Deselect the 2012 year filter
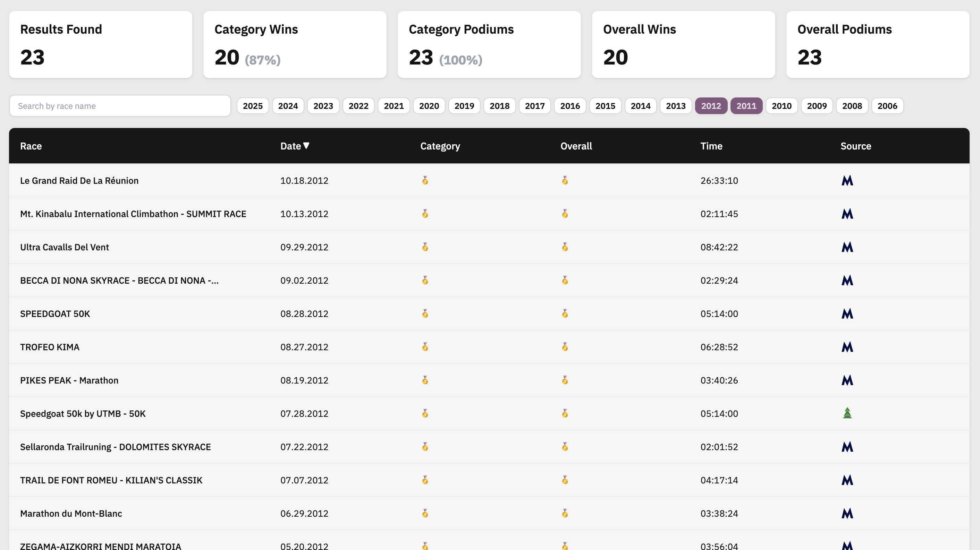 (711, 106)
